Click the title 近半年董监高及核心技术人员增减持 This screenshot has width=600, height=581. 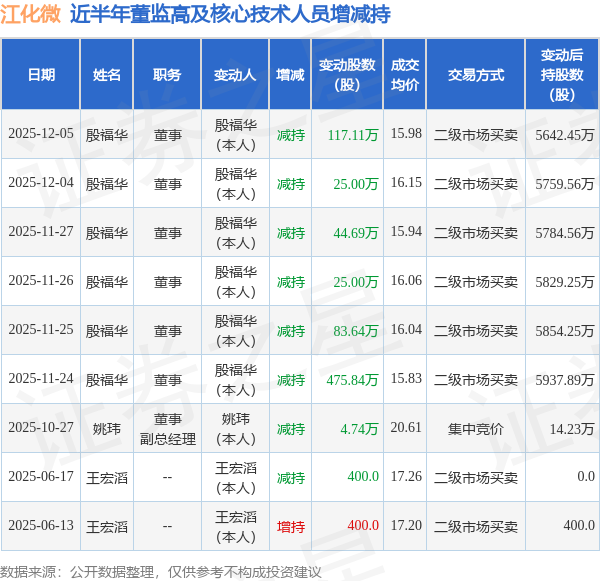230,14
